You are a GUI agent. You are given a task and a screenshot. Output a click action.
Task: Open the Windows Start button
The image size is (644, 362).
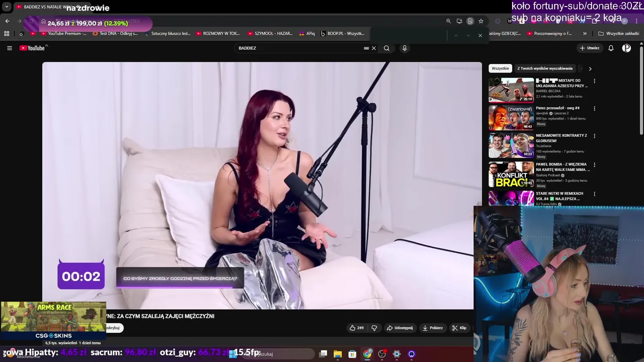coord(232,354)
